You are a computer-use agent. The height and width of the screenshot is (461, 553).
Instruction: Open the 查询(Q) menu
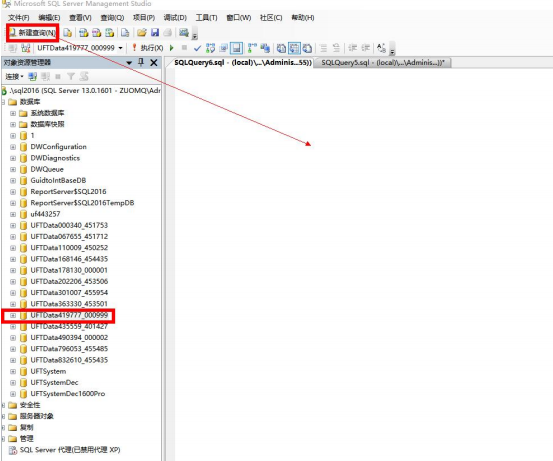click(112, 18)
